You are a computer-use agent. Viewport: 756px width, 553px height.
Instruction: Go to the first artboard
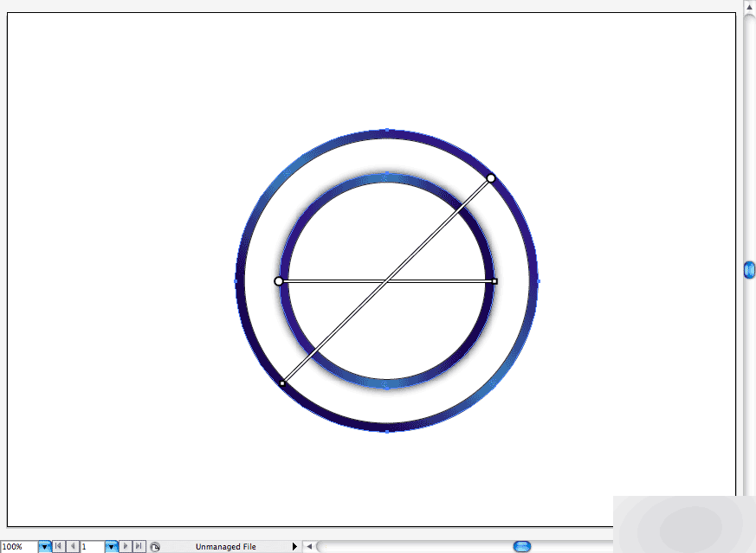pos(58,546)
